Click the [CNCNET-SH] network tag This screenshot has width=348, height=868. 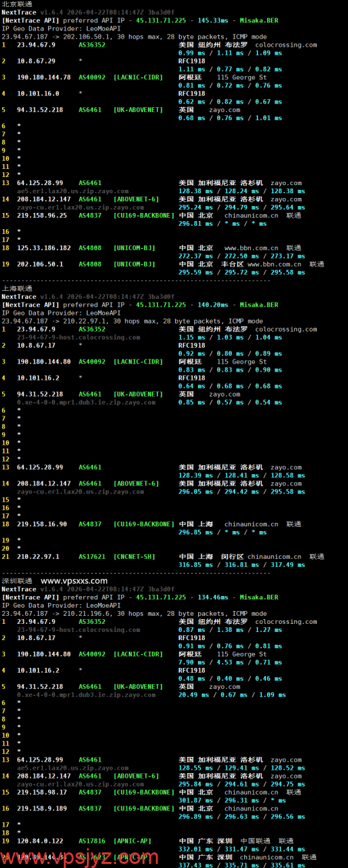tap(135, 557)
